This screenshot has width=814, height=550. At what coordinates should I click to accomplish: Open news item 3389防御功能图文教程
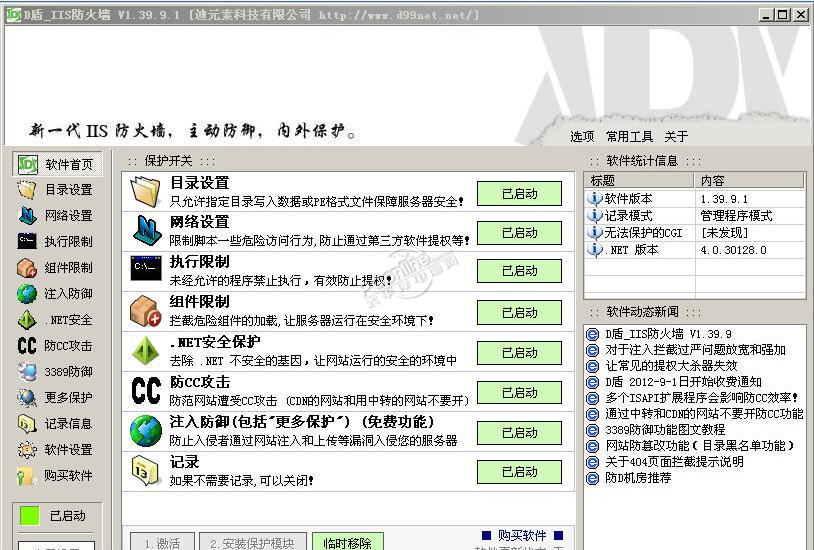click(x=665, y=430)
